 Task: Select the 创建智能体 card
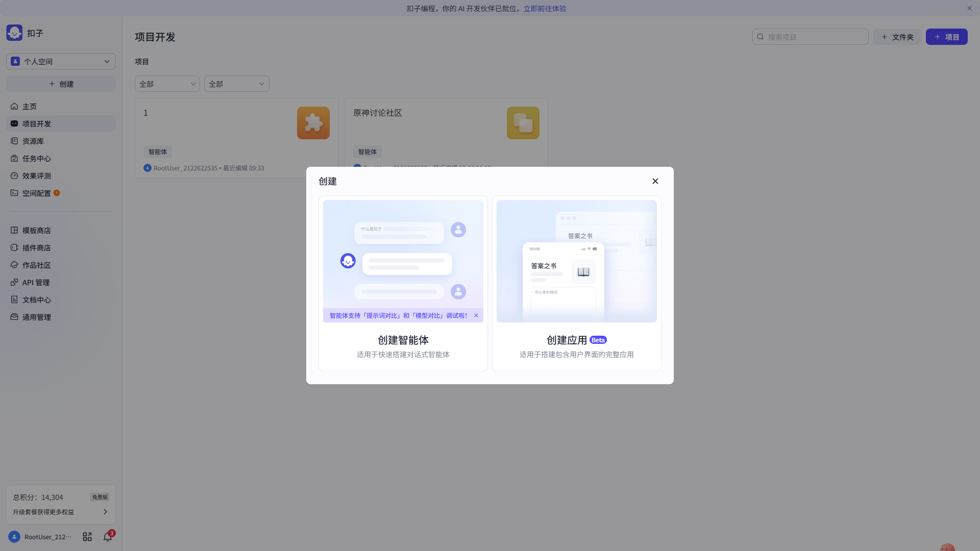click(403, 283)
